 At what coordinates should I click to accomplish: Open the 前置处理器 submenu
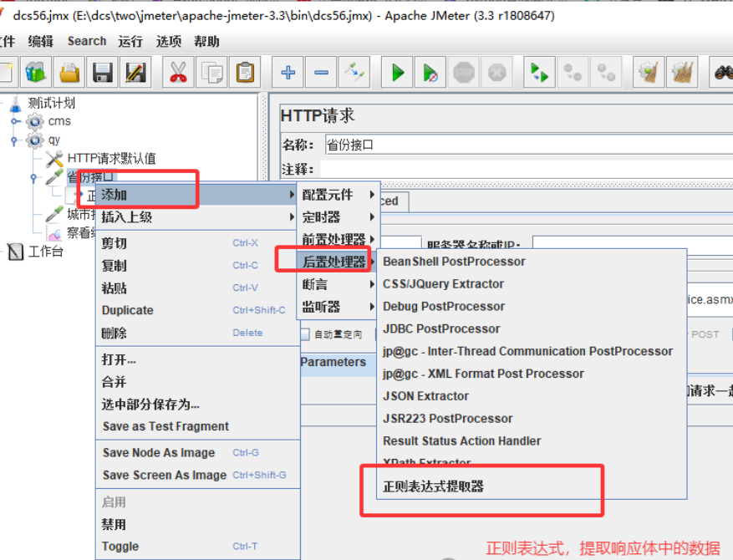pos(338,239)
